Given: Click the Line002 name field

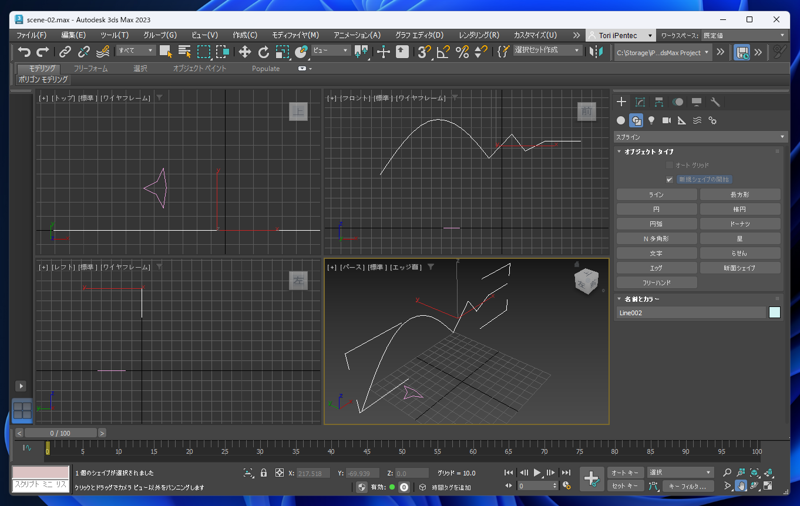Looking at the screenshot, I should pos(690,313).
